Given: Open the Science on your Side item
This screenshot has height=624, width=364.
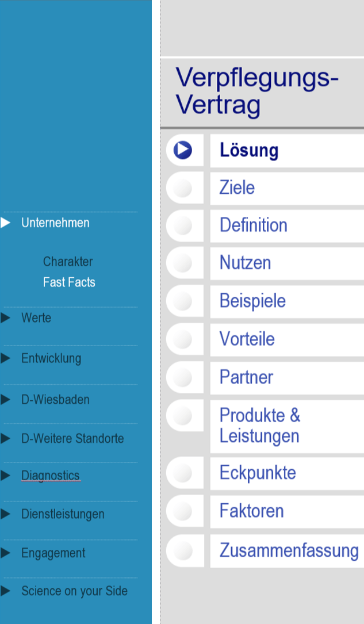Looking at the screenshot, I should coord(74,591).
